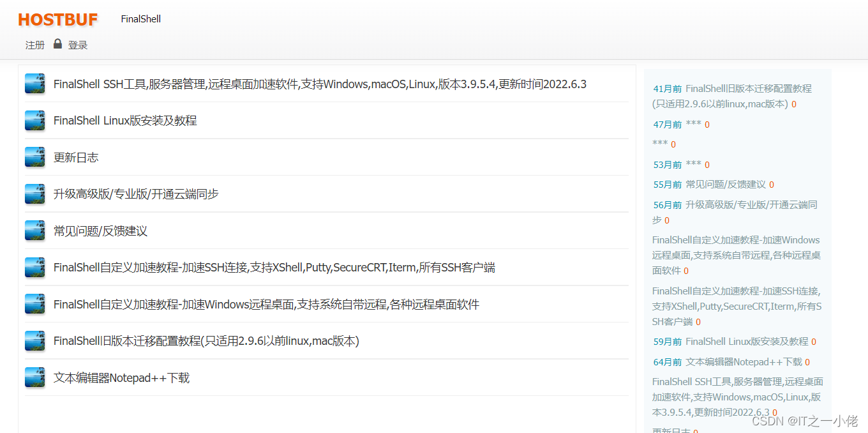Click thumbnail icon beside Linux版安装及教程 post
Image resolution: width=868 pixels, height=433 pixels.
pyautogui.click(x=34, y=120)
